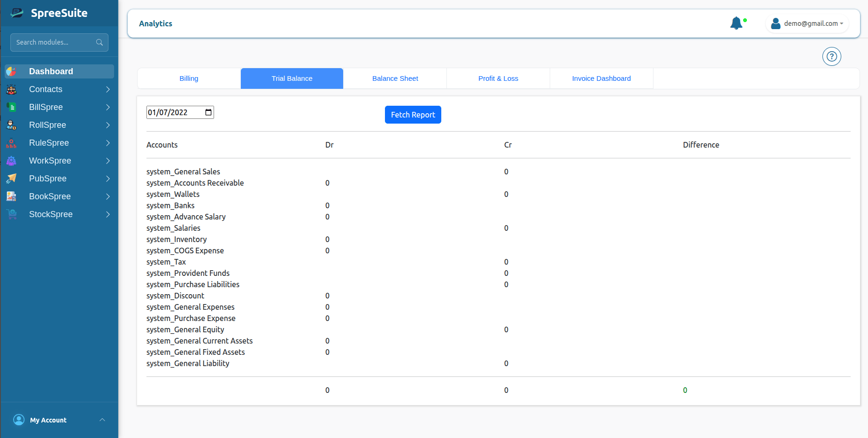Viewport: 868px width, 438px height.
Task: Select the system_Inventory account
Action: 177,239
